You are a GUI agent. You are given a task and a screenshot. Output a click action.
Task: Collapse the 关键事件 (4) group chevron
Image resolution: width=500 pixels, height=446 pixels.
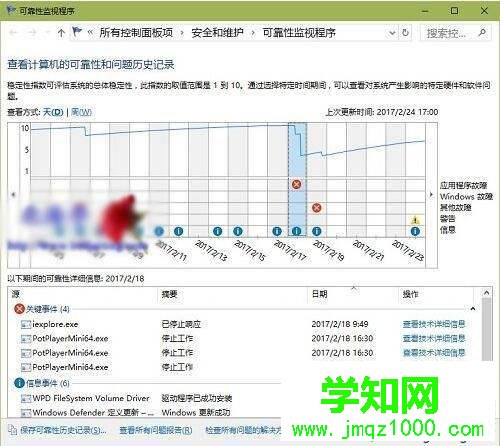[473, 309]
